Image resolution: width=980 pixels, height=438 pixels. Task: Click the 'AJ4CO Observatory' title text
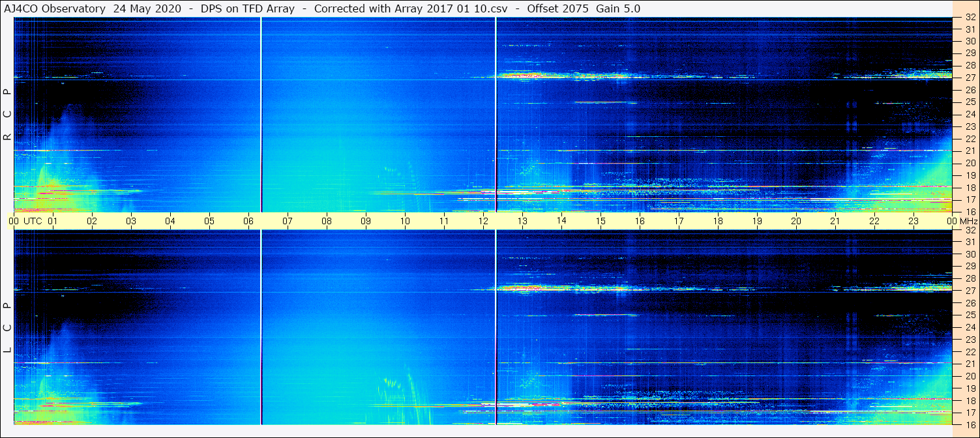tap(55, 8)
